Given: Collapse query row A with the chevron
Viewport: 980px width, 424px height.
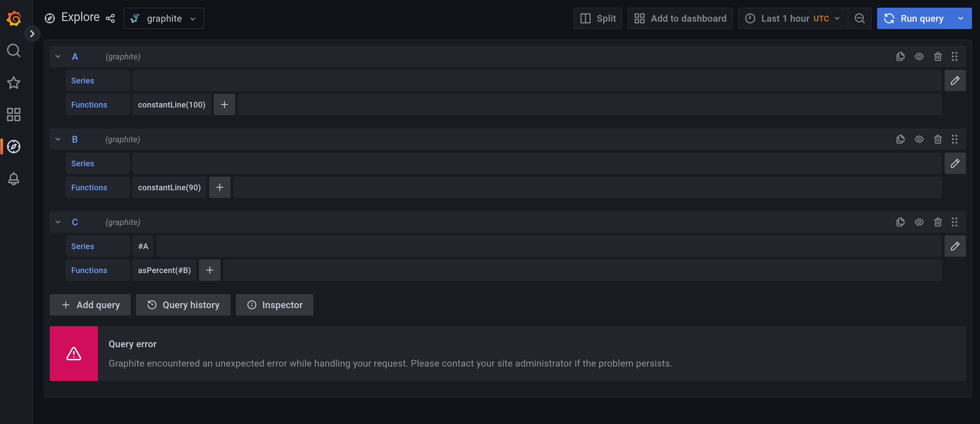Looking at the screenshot, I should pyautogui.click(x=58, y=56).
